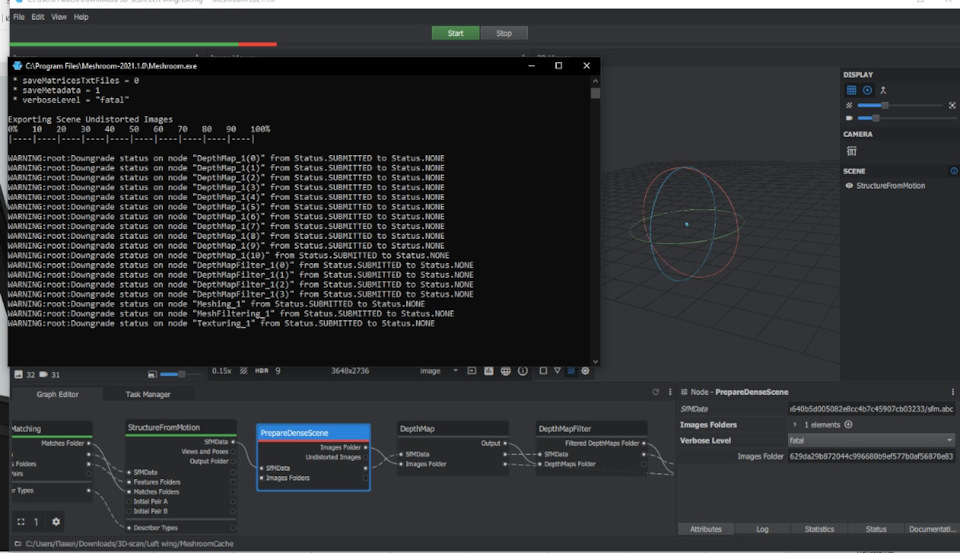Click the fit-to-view icon right of point size slider
This screenshot has width=960, height=553.
click(x=952, y=105)
